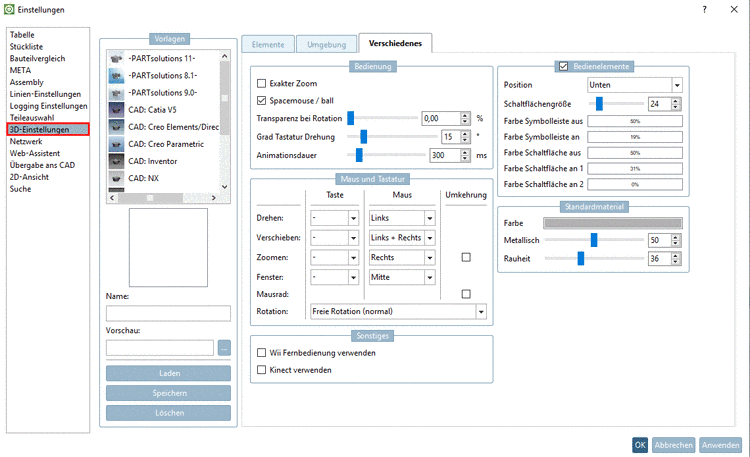Open Verschieben Maus dropdown Links + Rechts
This screenshot has height=457, width=750.
click(402, 238)
